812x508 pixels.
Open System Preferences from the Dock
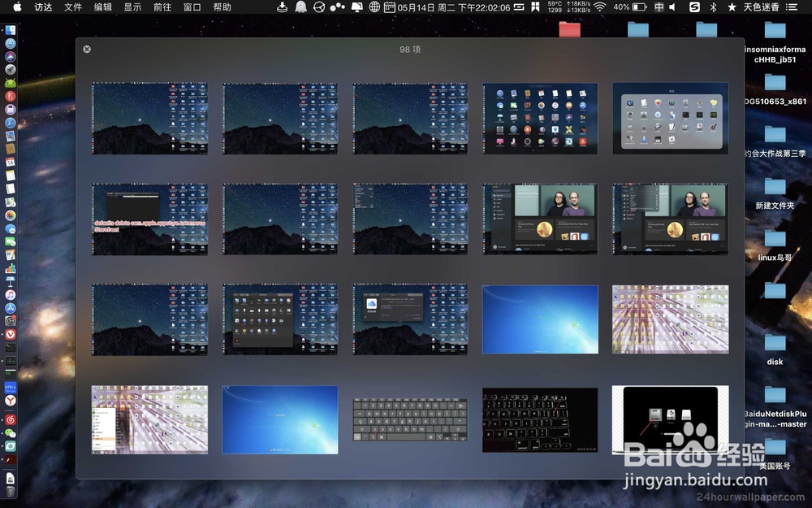[11, 320]
